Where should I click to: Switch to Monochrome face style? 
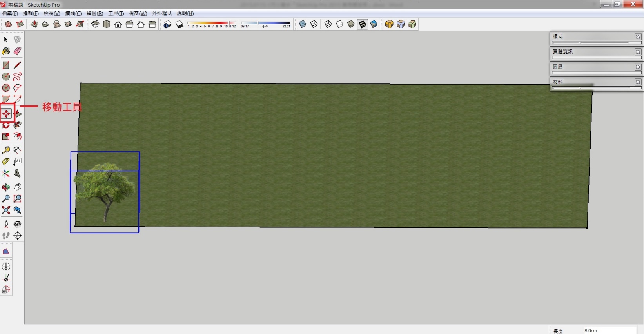click(374, 24)
